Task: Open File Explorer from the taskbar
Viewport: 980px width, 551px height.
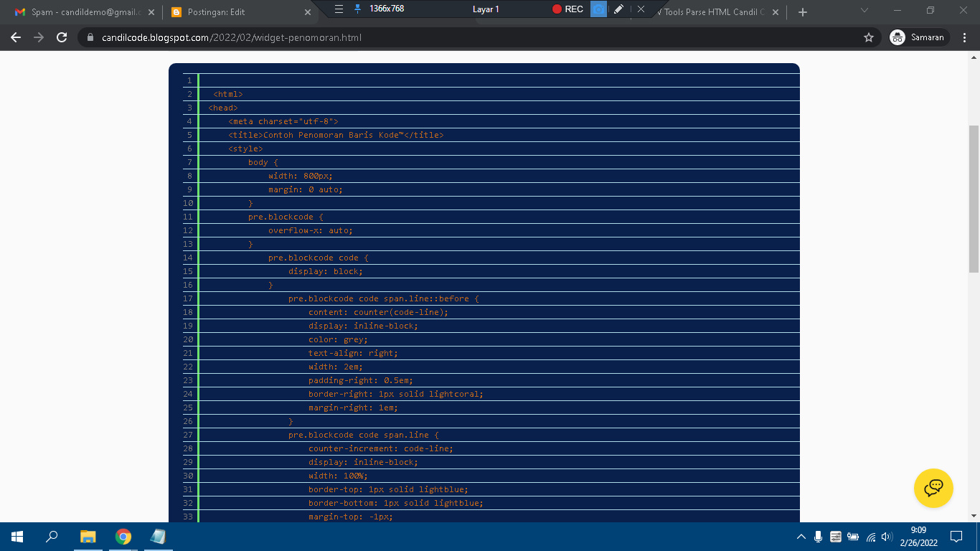Action: [88, 537]
